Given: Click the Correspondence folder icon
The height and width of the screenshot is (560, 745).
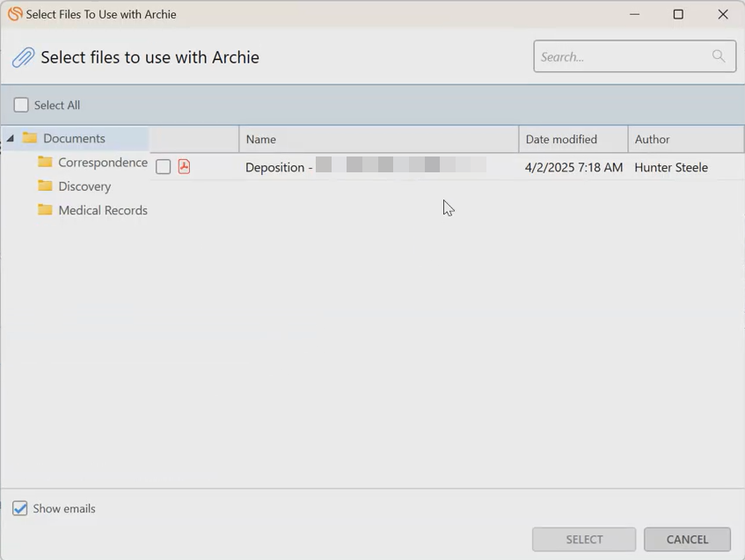Looking at the screenshot, I should pyautogui.click(x=45, y=162).
